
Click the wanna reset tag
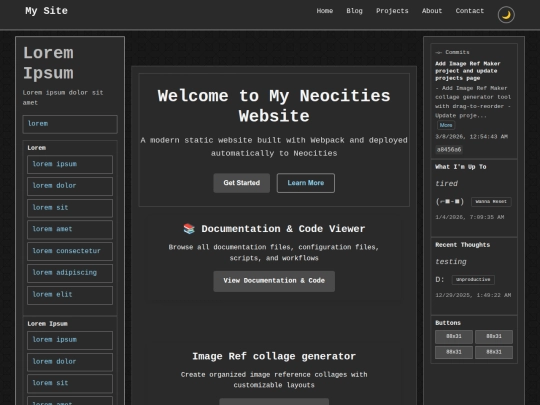pyautogui.click(x=491, y=201)
